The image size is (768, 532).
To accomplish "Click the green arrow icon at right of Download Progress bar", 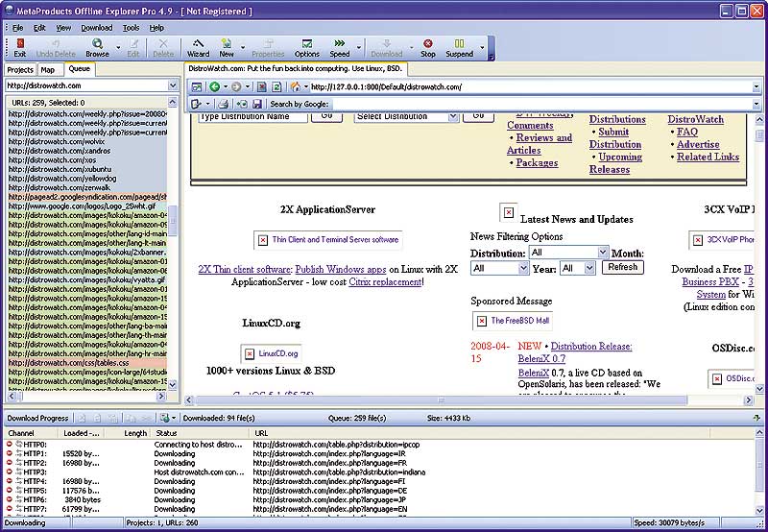I will [757, 418].
